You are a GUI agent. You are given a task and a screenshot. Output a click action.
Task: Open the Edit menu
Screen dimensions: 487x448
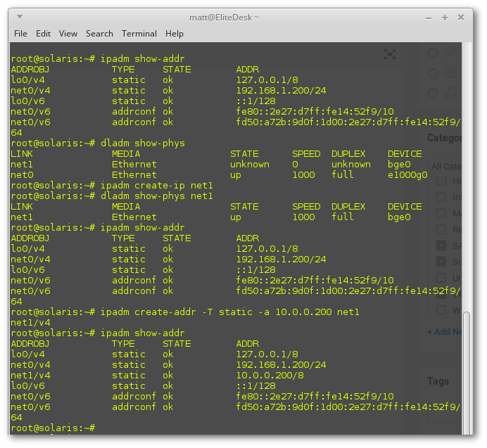point(43,33)
